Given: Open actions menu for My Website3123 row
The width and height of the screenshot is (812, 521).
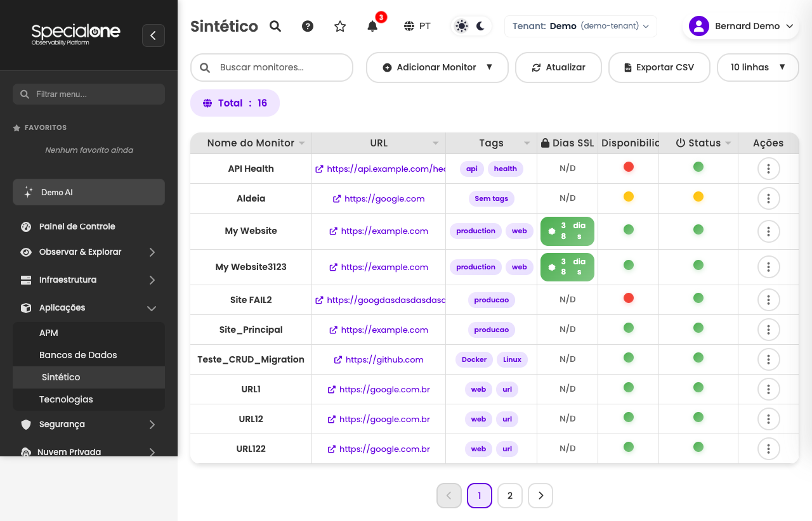Looking at the screenshot, I should click(x=768, y=267).
